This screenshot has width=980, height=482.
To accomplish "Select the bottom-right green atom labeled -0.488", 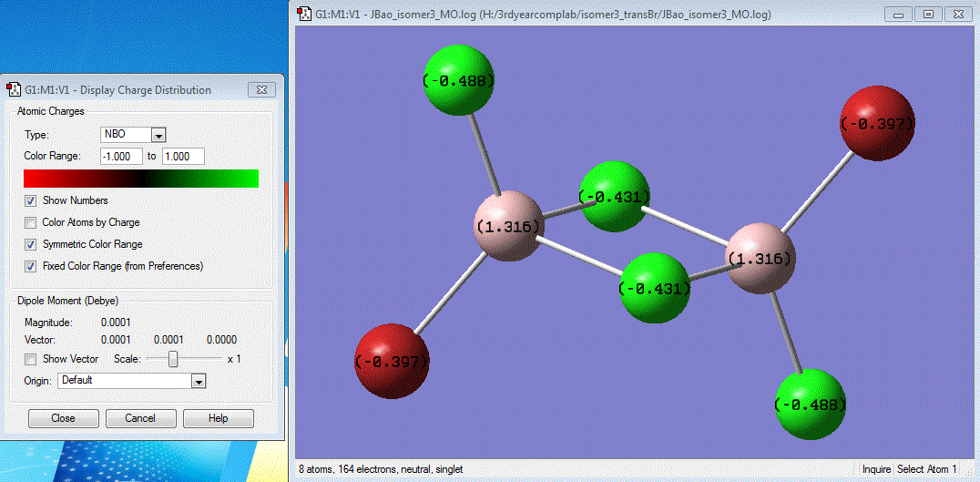I will 811,405.
